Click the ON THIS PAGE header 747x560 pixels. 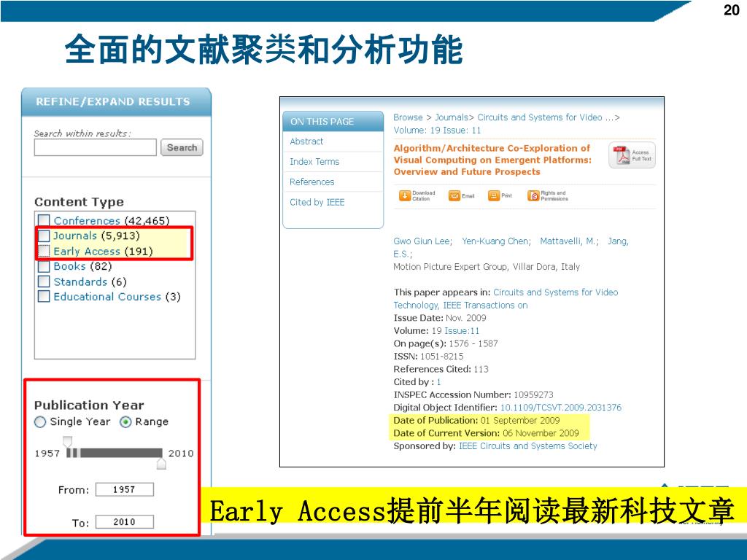click(x=333, y=122)
